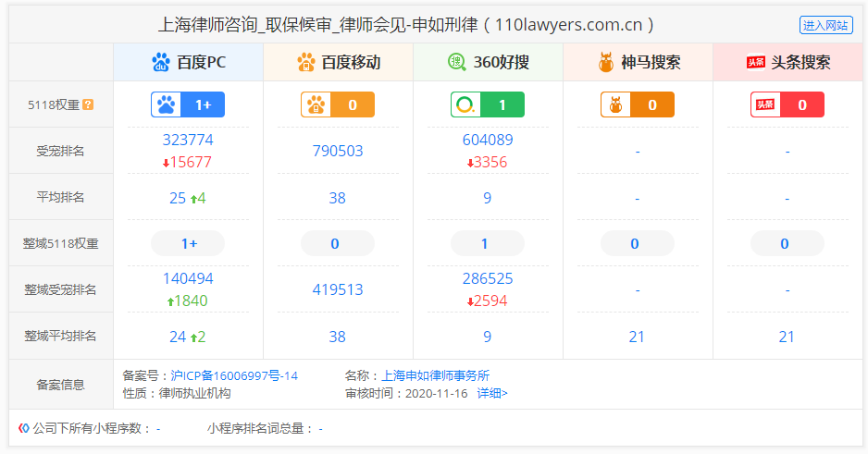Click the 详细> details link
868x454 pixels.
492,393
